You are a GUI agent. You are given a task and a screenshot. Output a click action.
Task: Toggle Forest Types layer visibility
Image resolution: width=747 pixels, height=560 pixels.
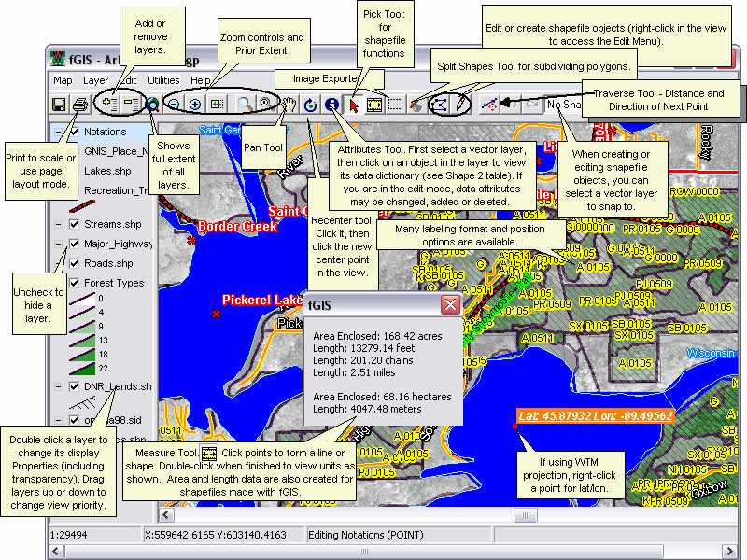tap(74, 283)
